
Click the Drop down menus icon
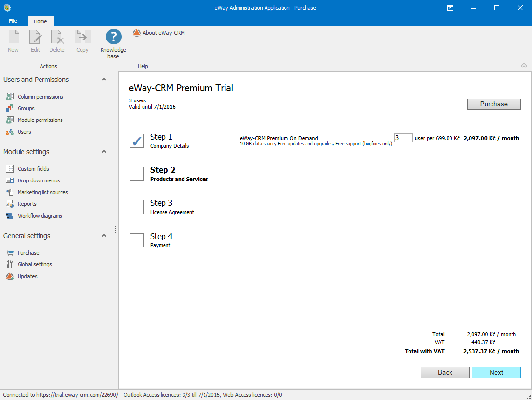click(10, 180)
